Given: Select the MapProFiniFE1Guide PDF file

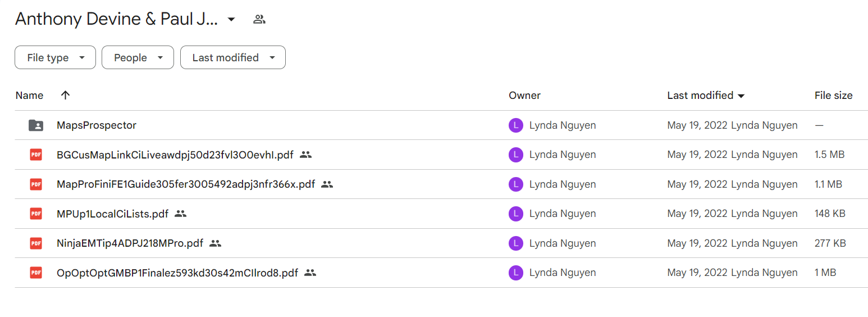Looking at the screenshot, I should (x=186, y=184).
